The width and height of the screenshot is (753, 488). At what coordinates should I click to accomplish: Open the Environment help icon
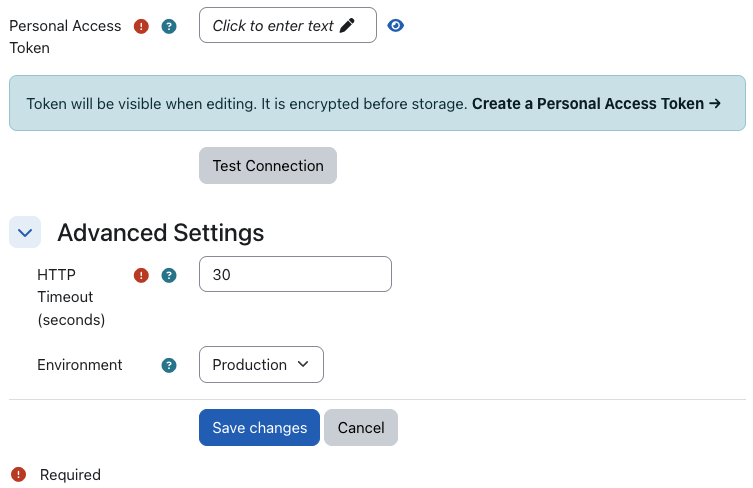(x=169, y=365)
